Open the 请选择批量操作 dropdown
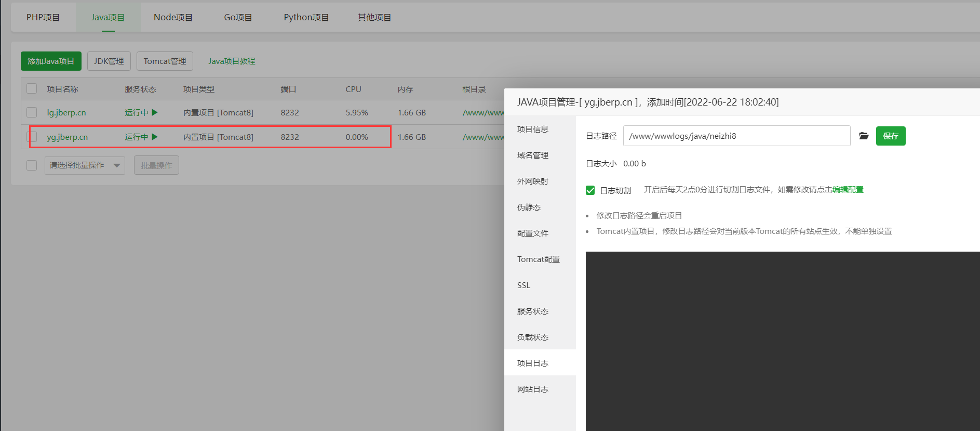 pyautogui.click(x=85, y=165)
